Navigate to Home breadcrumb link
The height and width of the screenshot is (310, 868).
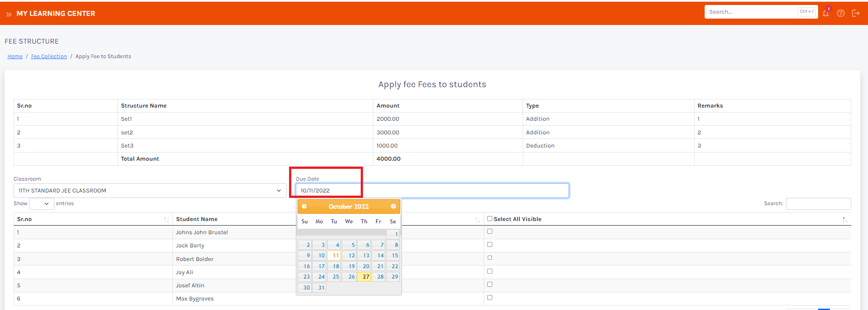15,56
